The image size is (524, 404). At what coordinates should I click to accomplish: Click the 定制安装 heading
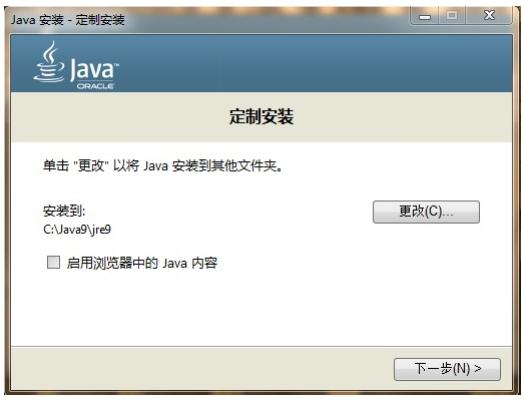261,117
